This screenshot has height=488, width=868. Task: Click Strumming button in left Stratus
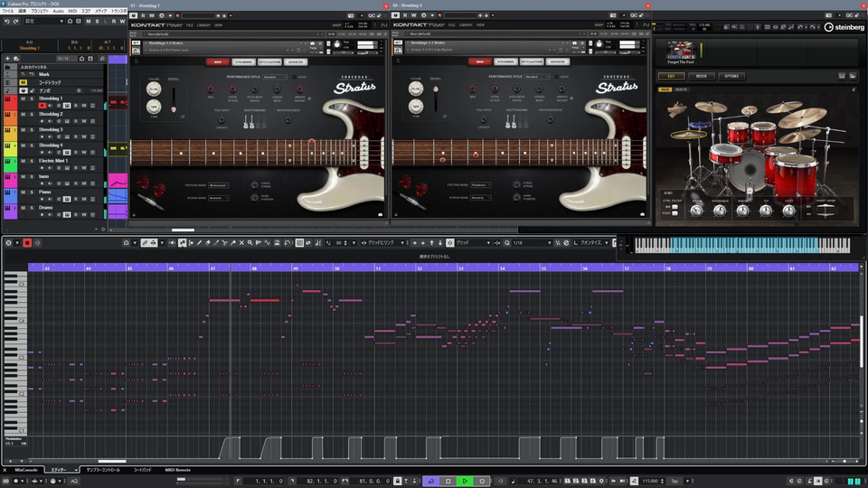pyautogui.click(x=243, y=62)
